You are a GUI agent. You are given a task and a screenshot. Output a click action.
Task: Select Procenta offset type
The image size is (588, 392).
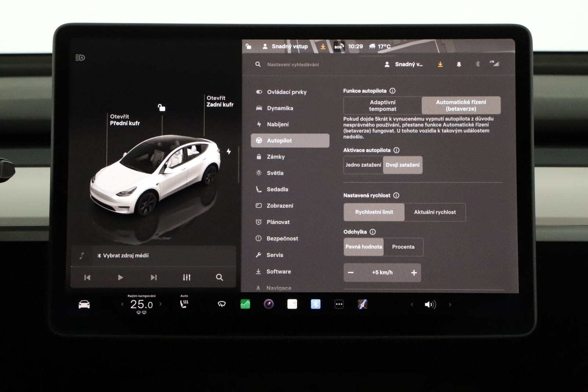403,247
